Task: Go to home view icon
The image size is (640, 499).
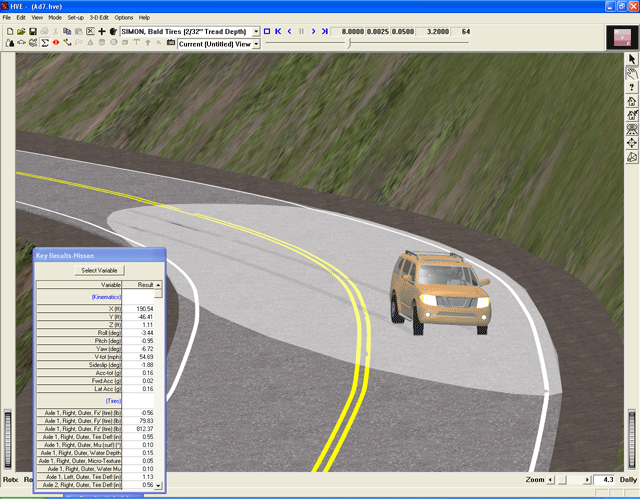Action: pos(631,101)
